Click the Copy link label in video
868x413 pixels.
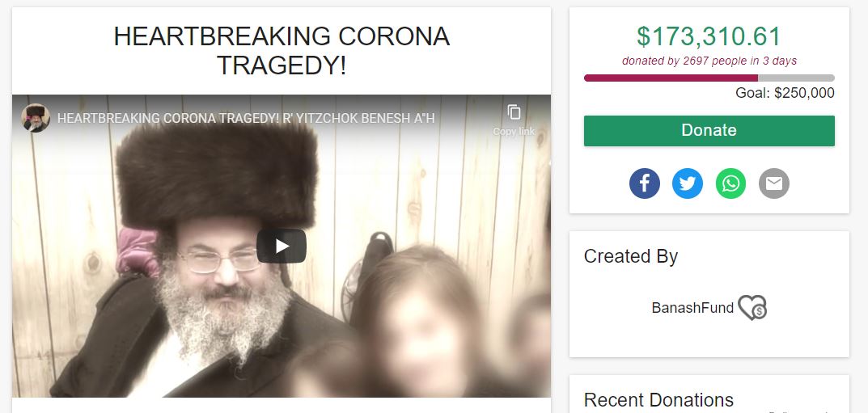[x=514, y=132]
